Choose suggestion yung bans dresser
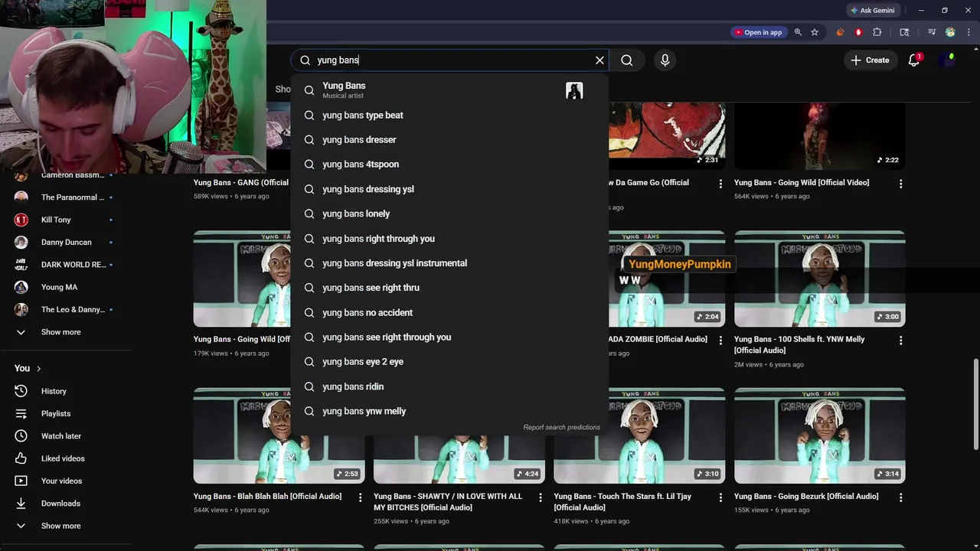Screen dimensions: 980x551 pos(449,140)
